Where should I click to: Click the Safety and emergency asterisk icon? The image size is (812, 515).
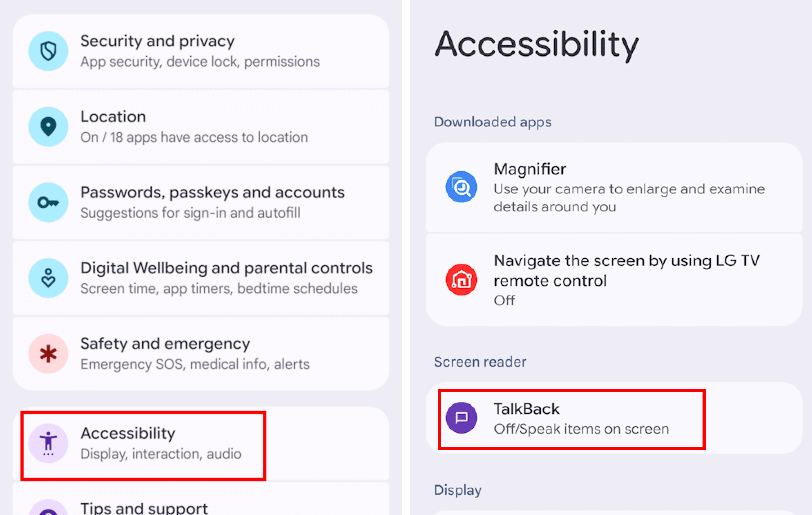[x=47, y=353]
